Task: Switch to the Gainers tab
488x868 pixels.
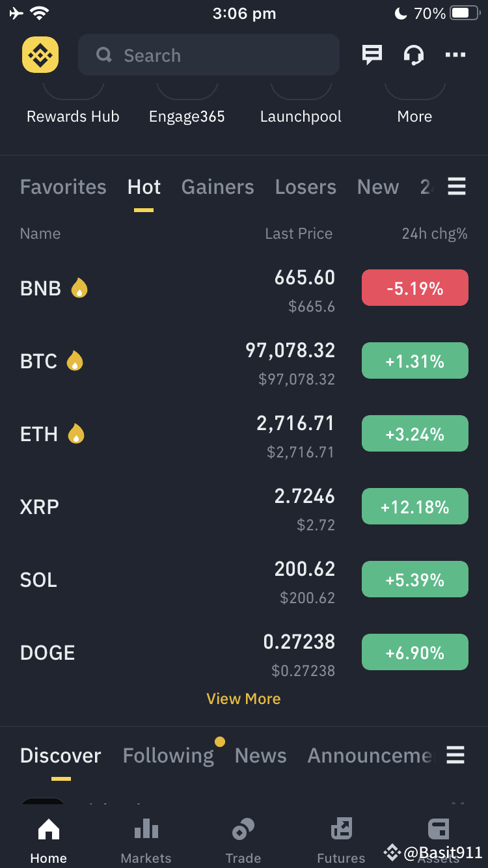Action: 217,187
